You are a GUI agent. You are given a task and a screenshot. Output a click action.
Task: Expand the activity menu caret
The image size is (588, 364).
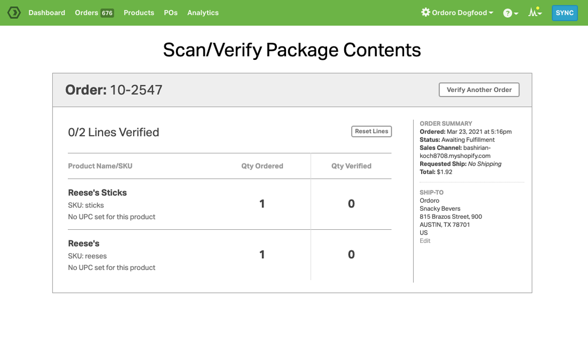540,14
